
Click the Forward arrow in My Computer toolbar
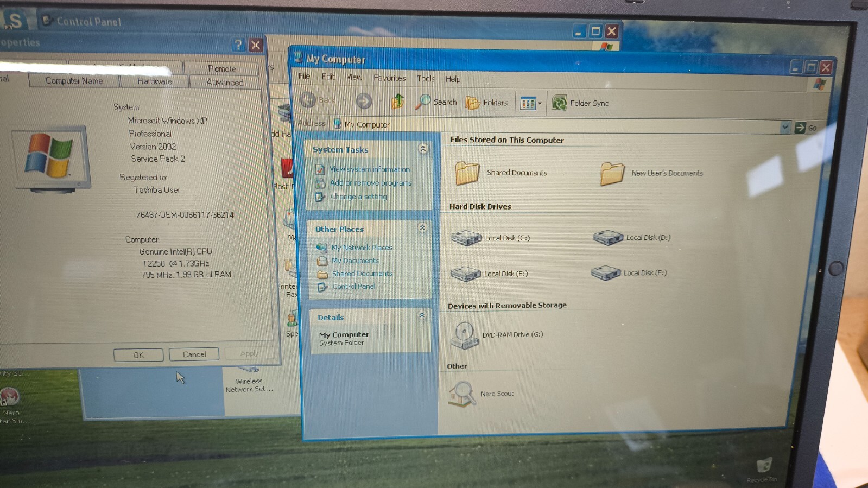pyautogui.click(x=364, y=101)
